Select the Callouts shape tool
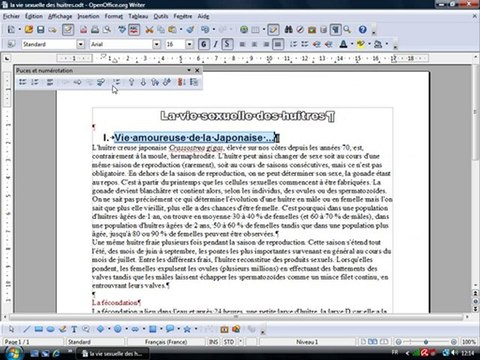 coord(170,329)
